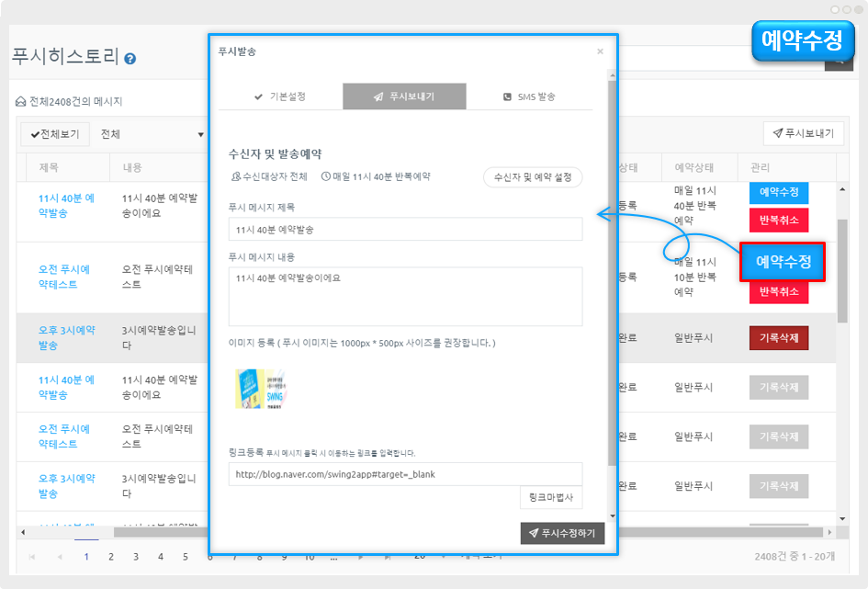Toggle the 전체보기 check button

point(55,134)
